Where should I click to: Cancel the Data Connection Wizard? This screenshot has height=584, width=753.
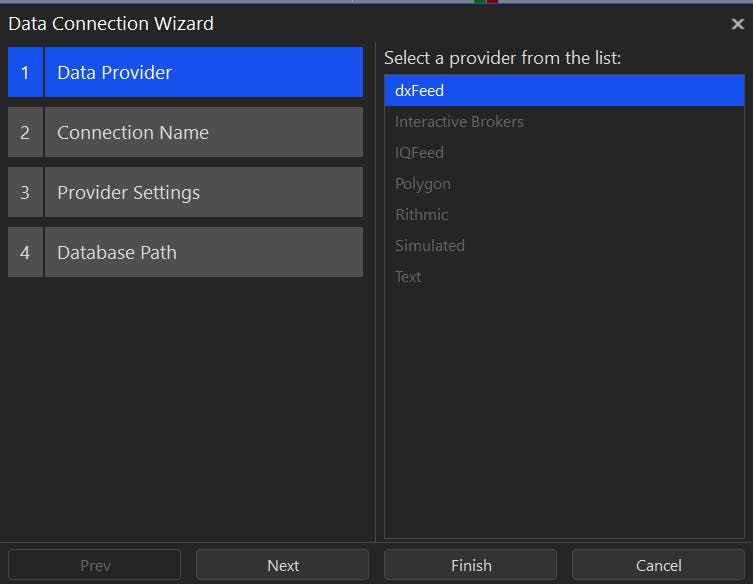pos(658,565)
